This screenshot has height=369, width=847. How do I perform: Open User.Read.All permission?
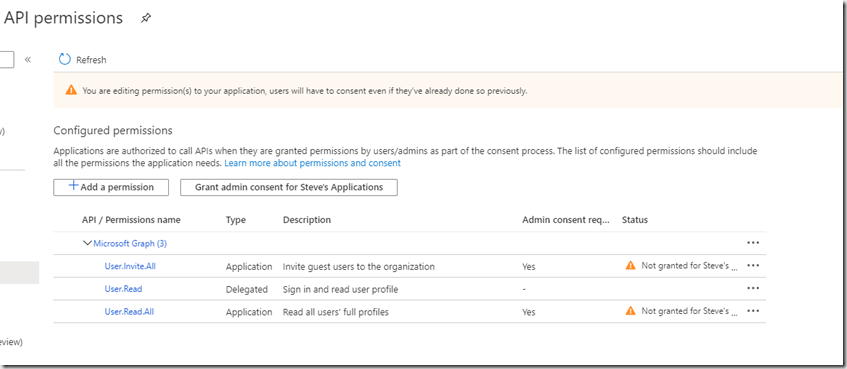point(129,312)
